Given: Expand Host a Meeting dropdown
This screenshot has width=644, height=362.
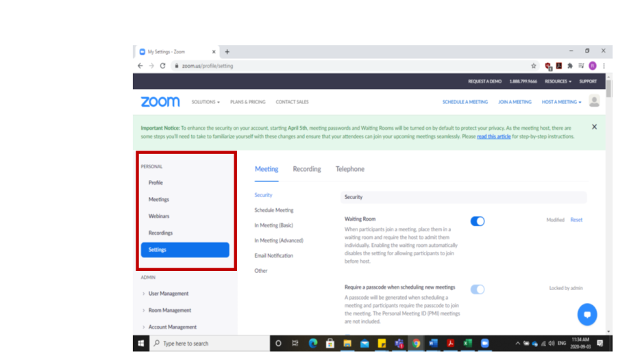Looking at the screenshot, I should tap(562, 102).
